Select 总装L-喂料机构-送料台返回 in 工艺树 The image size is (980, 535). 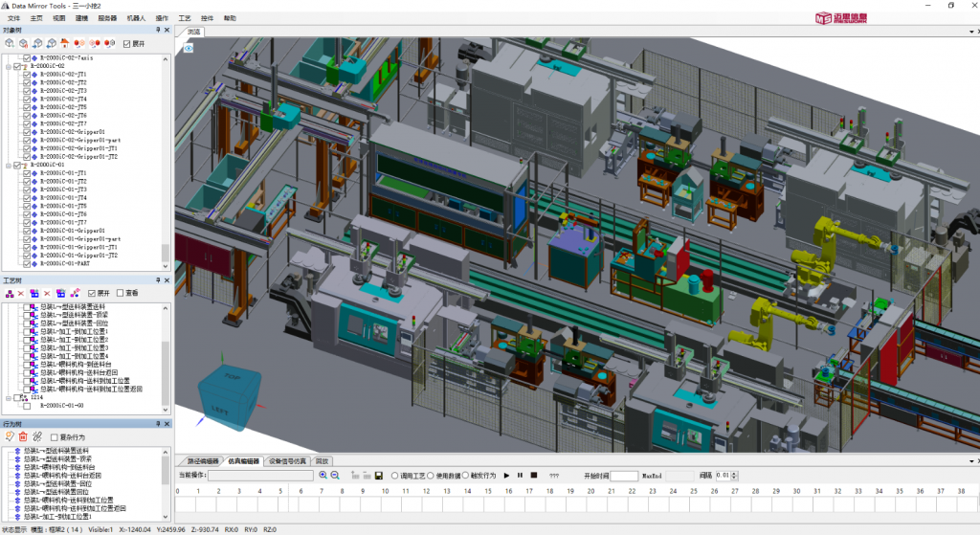(x=79, y=372)
